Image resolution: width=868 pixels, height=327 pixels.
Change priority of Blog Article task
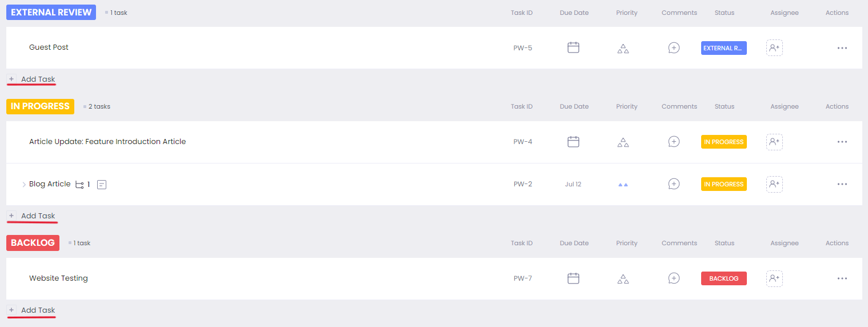623,185
